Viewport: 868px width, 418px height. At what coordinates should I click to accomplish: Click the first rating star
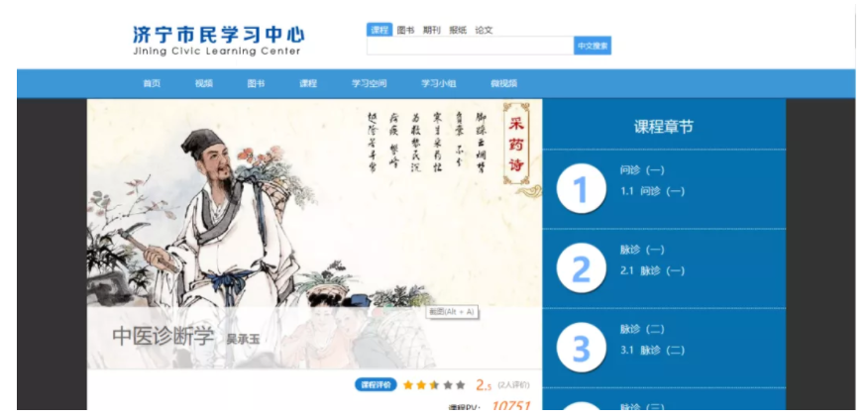408,384
